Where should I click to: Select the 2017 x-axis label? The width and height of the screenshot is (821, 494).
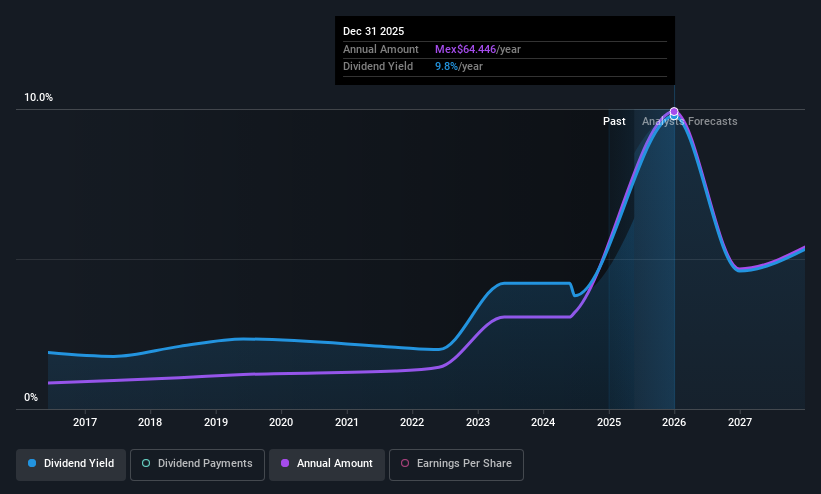[x=85, y=422]
